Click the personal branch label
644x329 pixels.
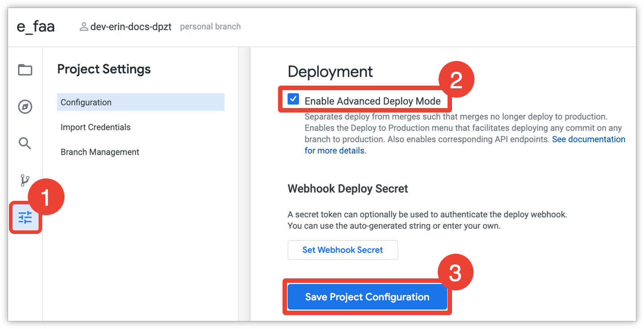coord(210,27)
